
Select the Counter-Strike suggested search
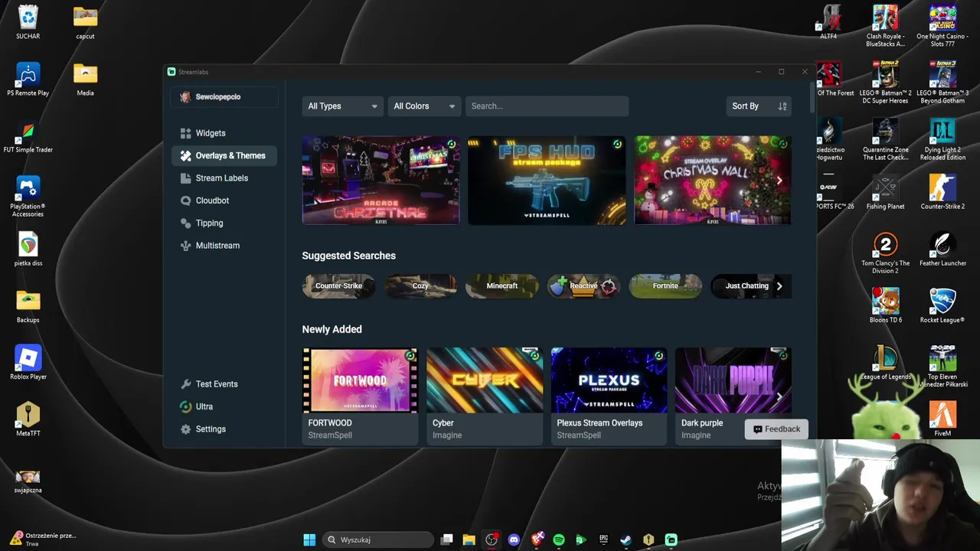click(338, 286)
